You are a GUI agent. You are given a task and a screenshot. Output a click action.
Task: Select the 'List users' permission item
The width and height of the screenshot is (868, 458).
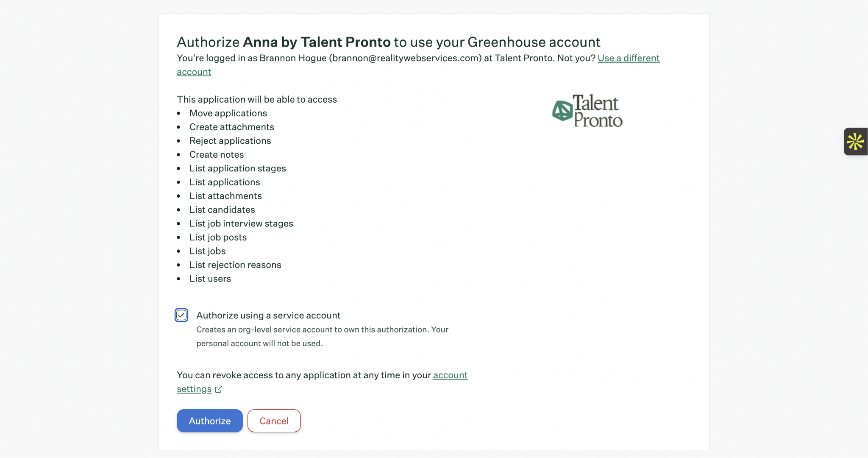(210, 279)
